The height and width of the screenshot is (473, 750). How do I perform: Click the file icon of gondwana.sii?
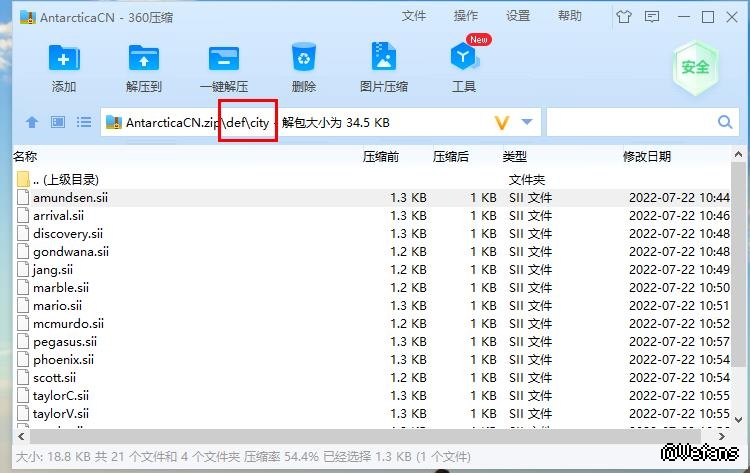[x=22, y=252]
